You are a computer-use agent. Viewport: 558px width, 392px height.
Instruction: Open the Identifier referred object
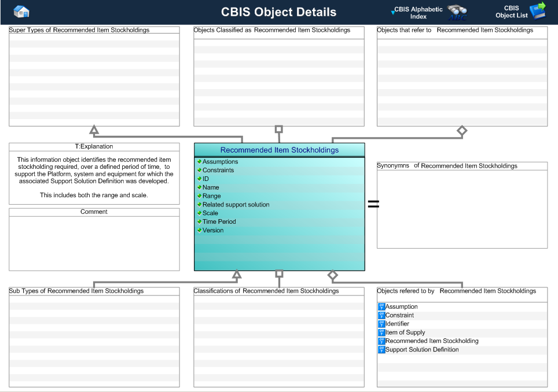(397, 323)
